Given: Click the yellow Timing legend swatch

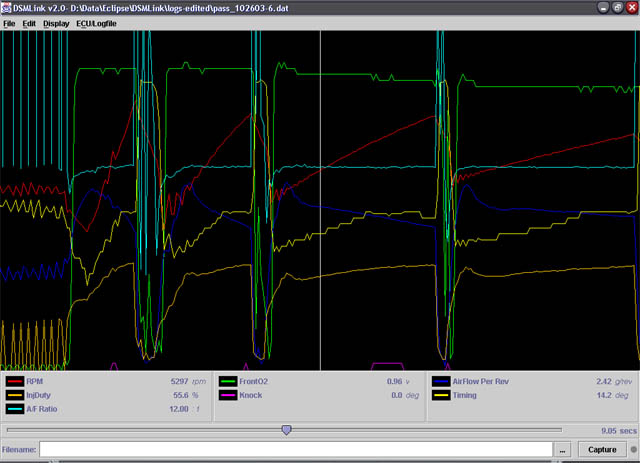Looking at the screenshot, I should [440, 395].
